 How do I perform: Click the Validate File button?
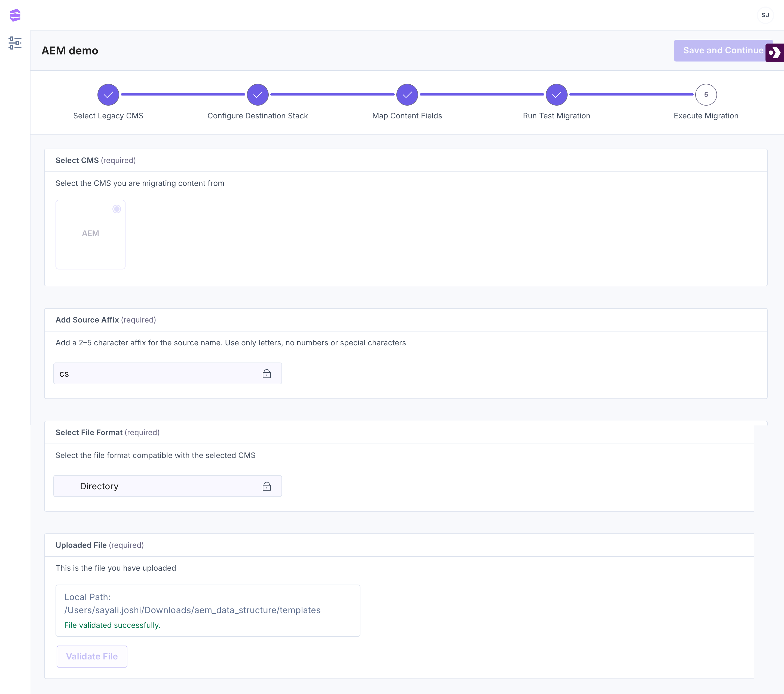(x=92, y=656)
